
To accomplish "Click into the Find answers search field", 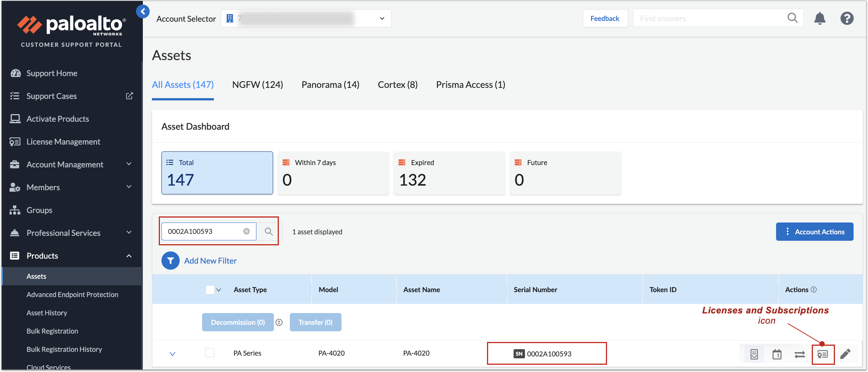I will (710, 18).
